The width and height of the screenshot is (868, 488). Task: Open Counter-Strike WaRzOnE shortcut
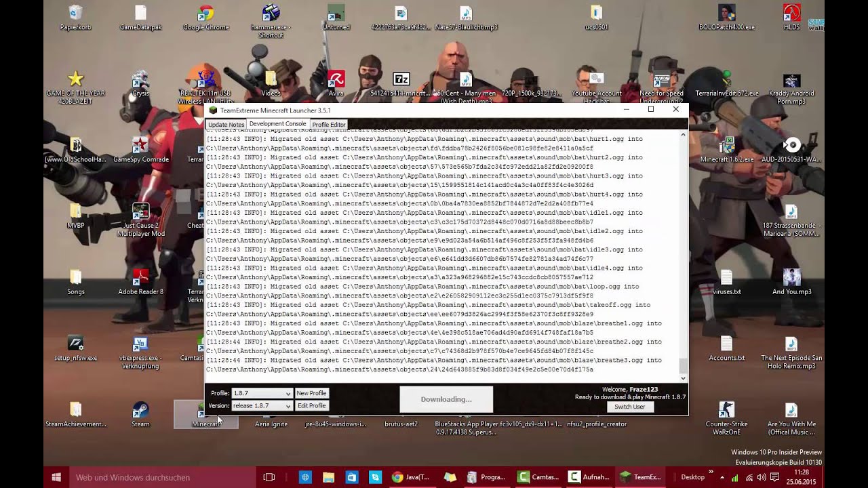726,417
